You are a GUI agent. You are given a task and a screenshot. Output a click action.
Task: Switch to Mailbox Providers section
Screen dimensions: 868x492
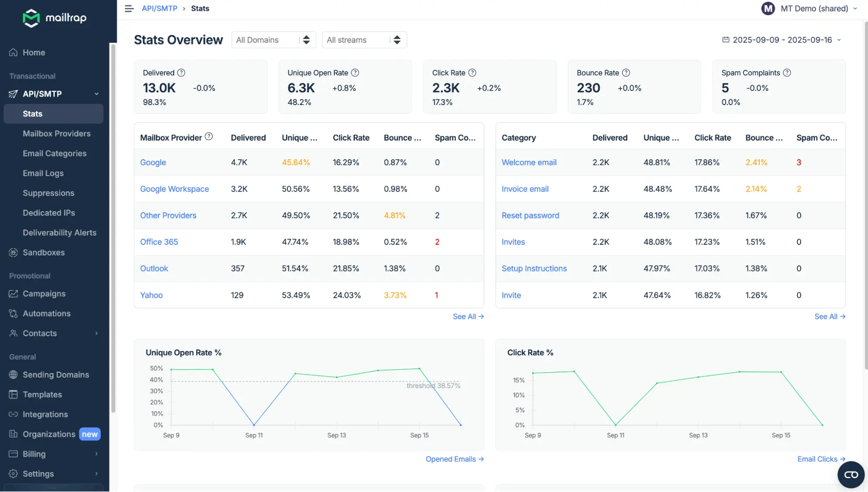click(x=57, y=133)
